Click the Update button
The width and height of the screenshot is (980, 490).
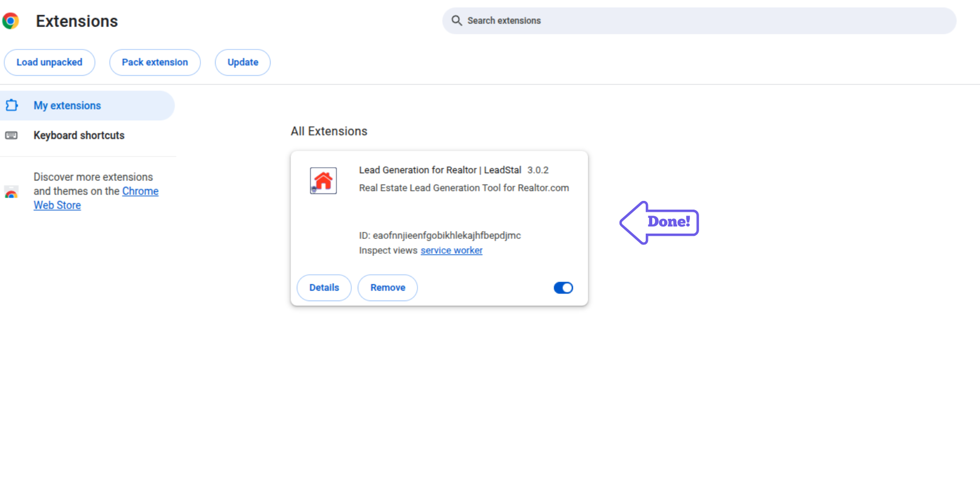tap(243, 62)
